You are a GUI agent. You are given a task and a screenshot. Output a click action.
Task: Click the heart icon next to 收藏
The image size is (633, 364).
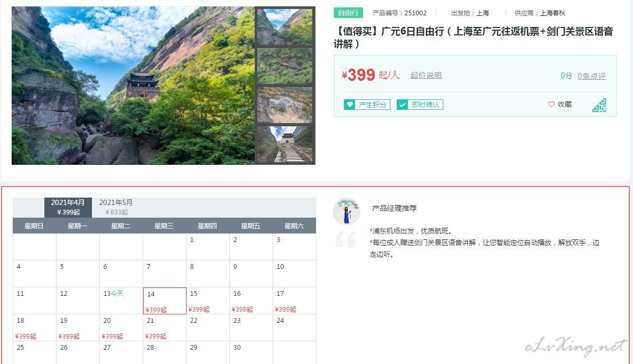coord(552,104)
